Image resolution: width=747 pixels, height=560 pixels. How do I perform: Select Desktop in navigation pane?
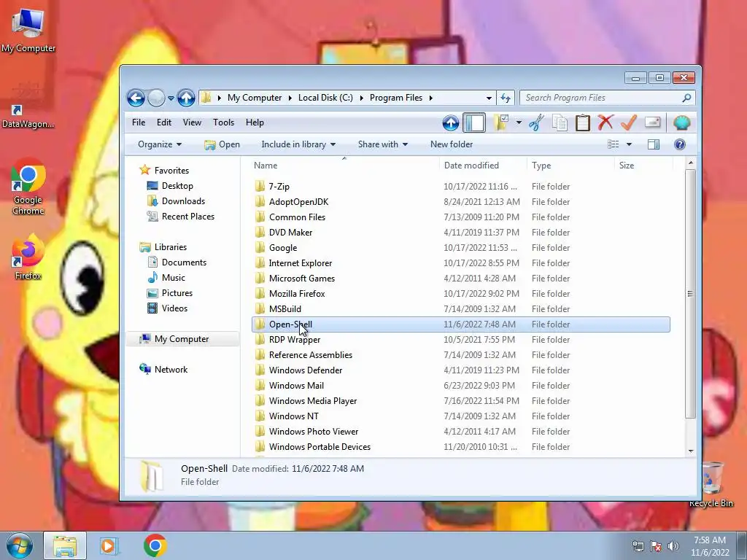(x=170, y=186)
